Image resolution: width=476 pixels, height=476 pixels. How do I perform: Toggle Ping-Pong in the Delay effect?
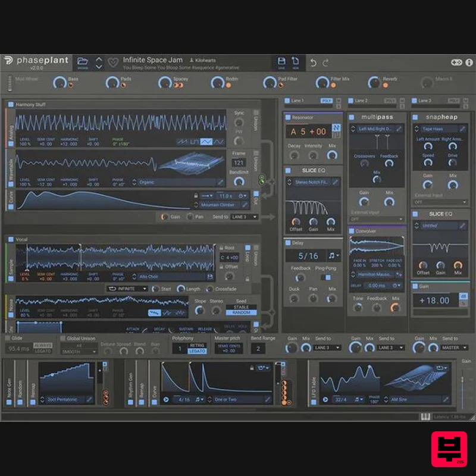(325, 278)
